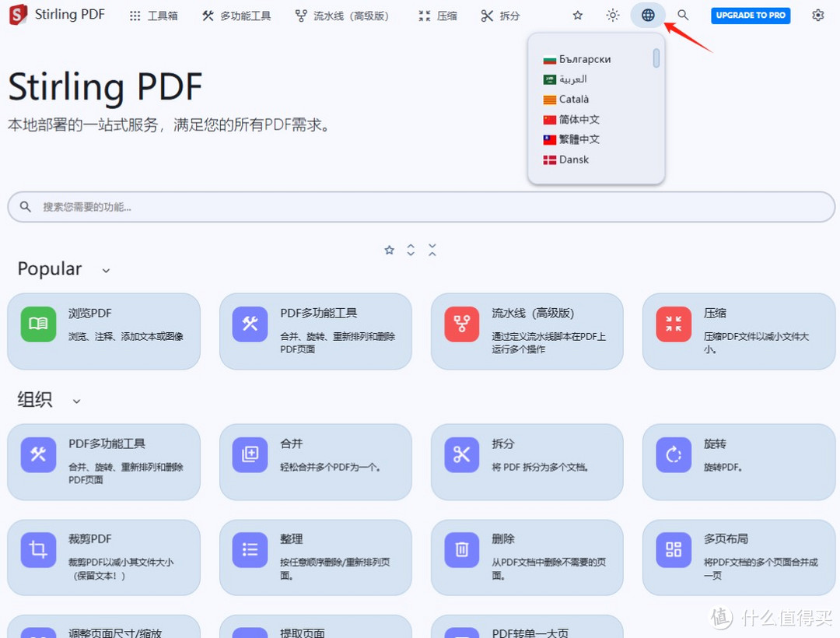
Task: Select 简体中文 from the language menu
Action: tap(578, 119)
